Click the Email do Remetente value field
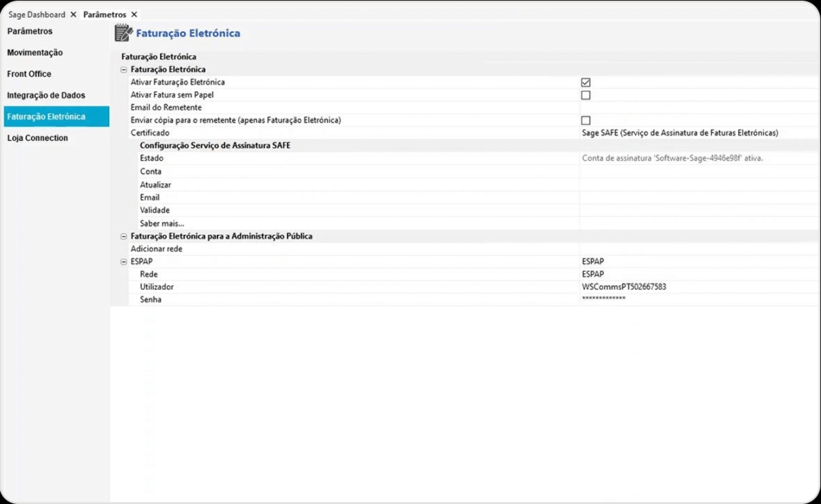This screenshot has width=821, height=504. click(x=699, y=107)
